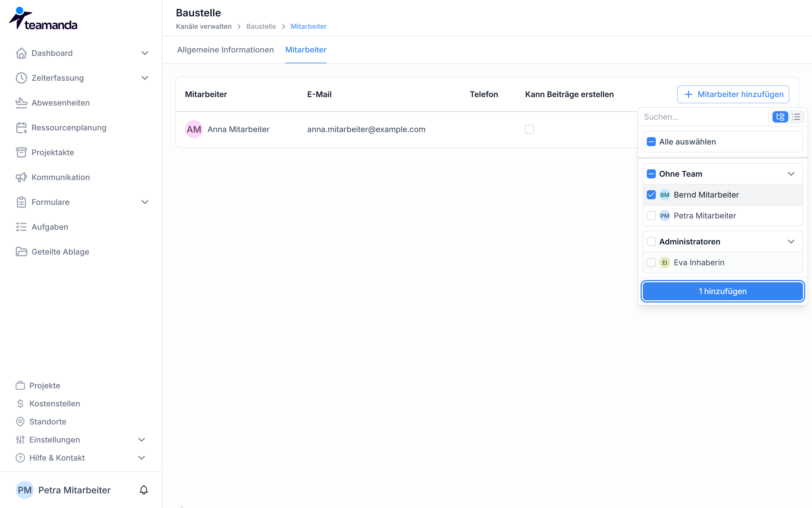
Task: Open Hilfe & Kontakt question icon
Action: pos(20,458)
